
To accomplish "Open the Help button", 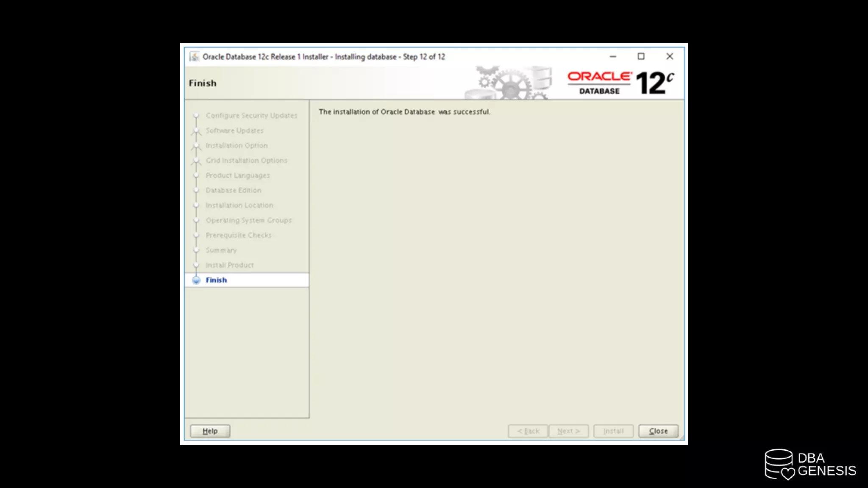I will tap(210, 431).
